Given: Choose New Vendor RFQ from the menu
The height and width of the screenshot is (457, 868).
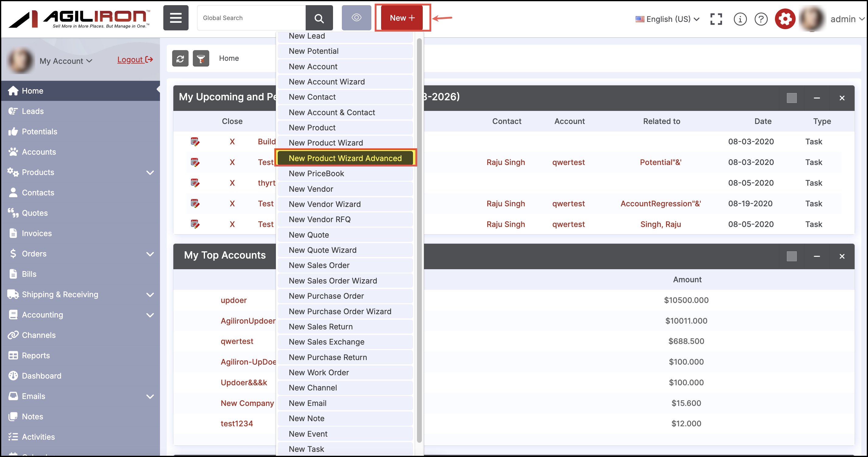Looking at the screenshot, I should 345,220.
